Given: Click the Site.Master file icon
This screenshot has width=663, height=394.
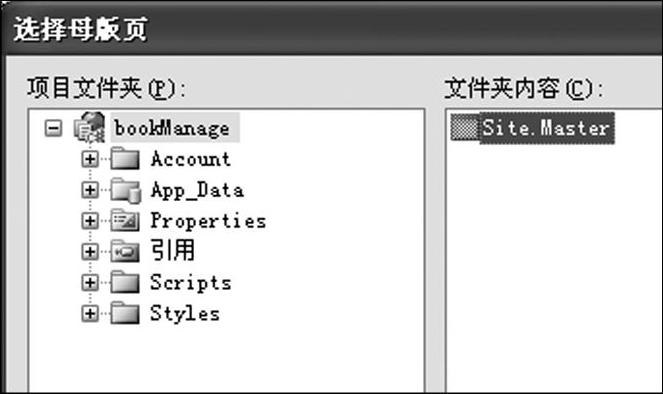Looking at the screenshot, I should tap(464, 127).
